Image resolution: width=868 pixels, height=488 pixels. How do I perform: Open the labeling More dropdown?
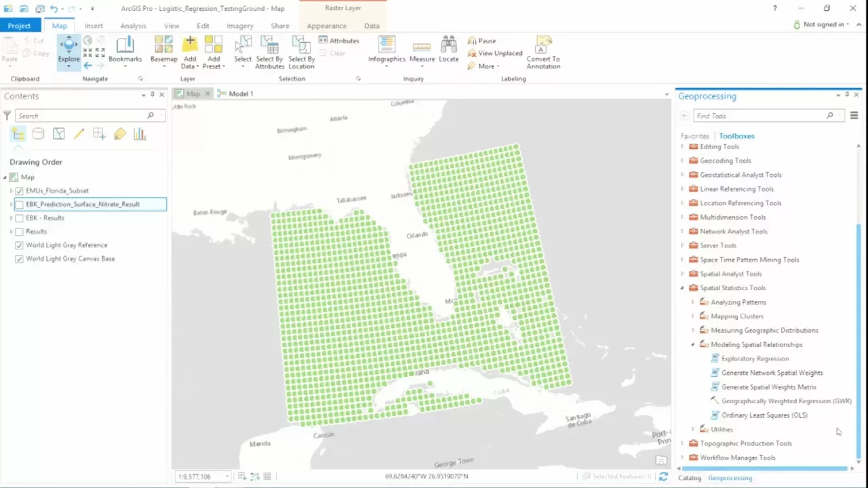(x=483, y=66)
